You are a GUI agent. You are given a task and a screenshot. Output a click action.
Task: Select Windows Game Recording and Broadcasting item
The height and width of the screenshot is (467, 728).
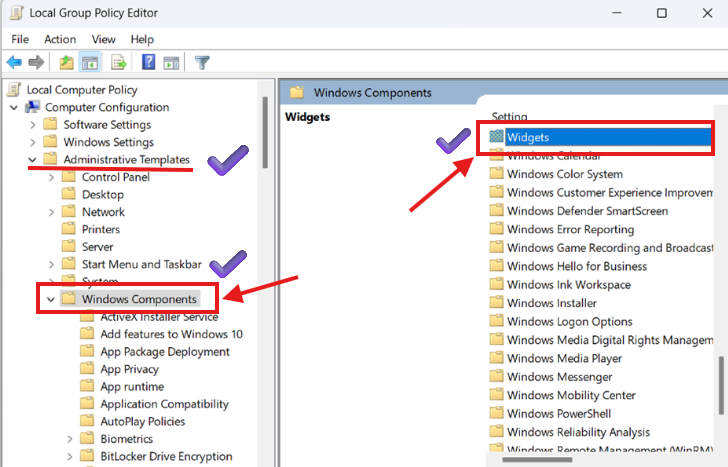click(601, 247)
